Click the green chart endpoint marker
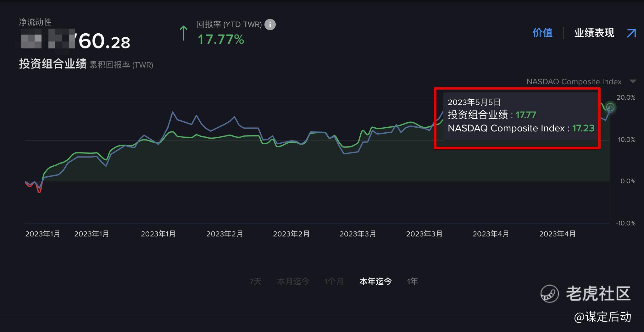 pos(610,108)
